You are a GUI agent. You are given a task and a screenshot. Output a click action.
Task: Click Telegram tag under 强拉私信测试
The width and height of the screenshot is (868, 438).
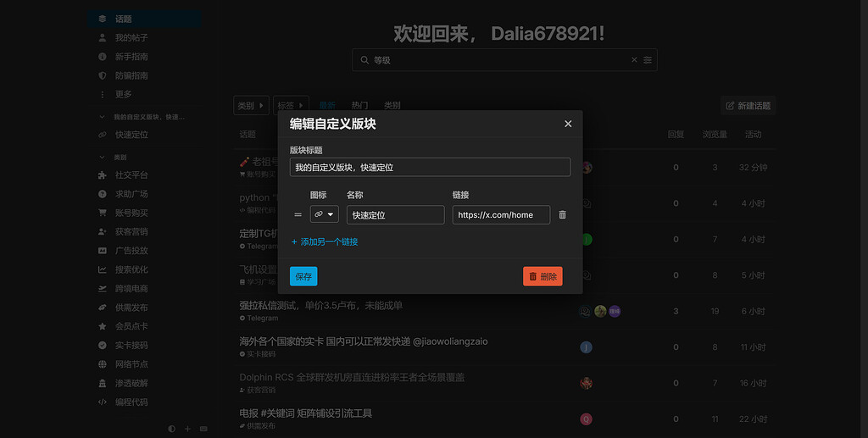259,318
